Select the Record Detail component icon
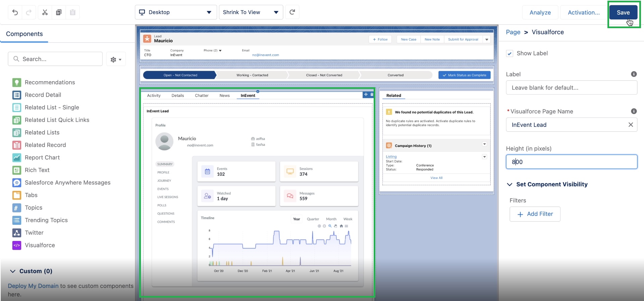 (x=17, y=95)
